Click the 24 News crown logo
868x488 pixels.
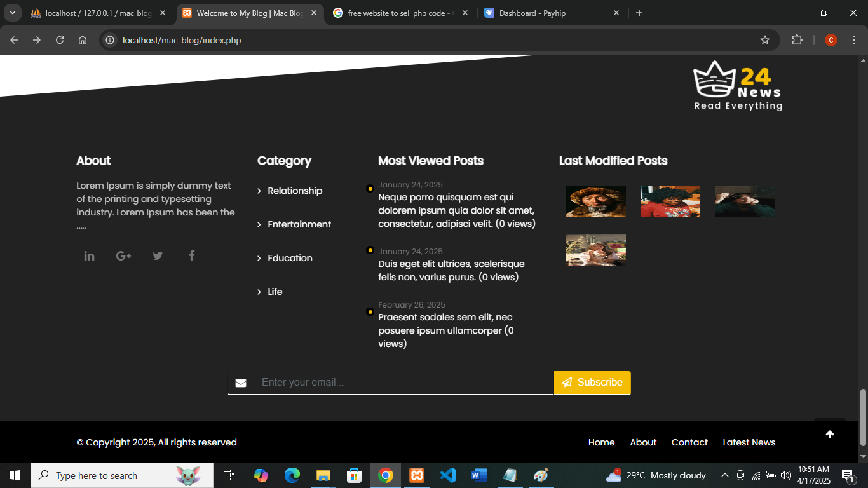coord(738,86)
